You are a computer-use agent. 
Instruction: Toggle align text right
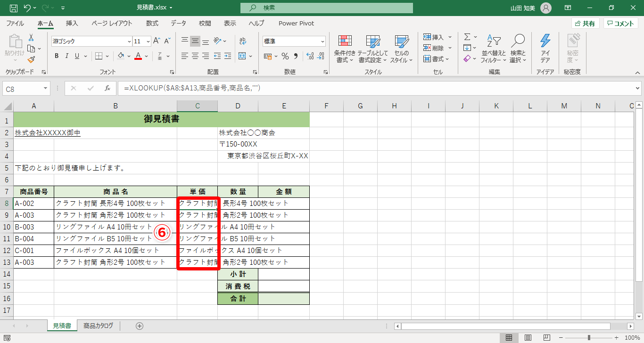(206, 56)
